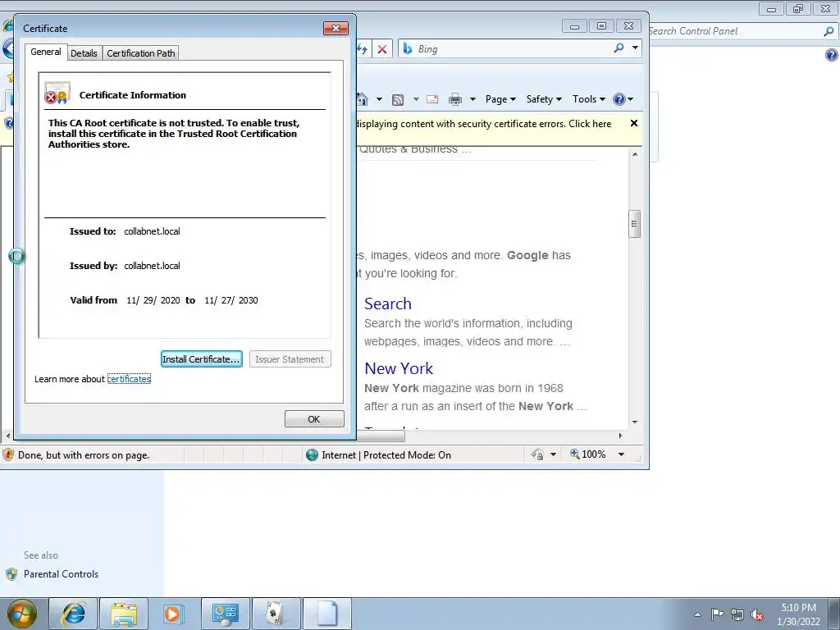
Task: Click the blank document taskbar icon
Action: tap(327, 614)
